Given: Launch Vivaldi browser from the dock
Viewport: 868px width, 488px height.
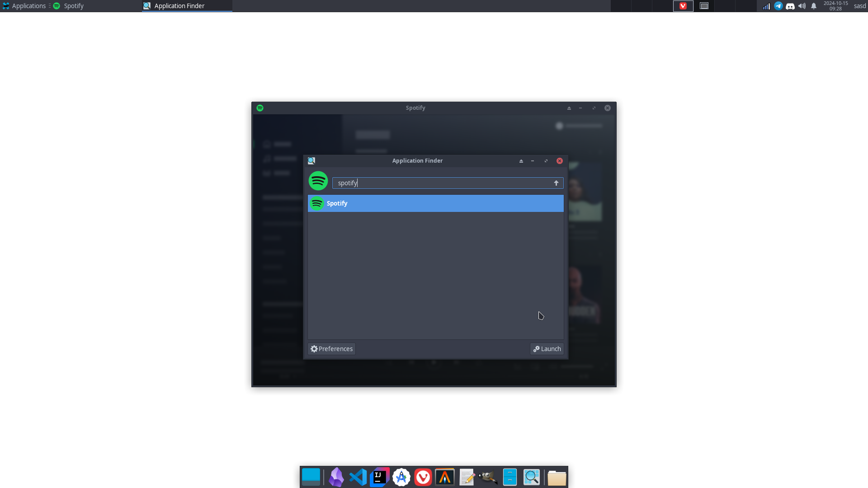Looking at the screenshot, I should (x=423, y=477).
